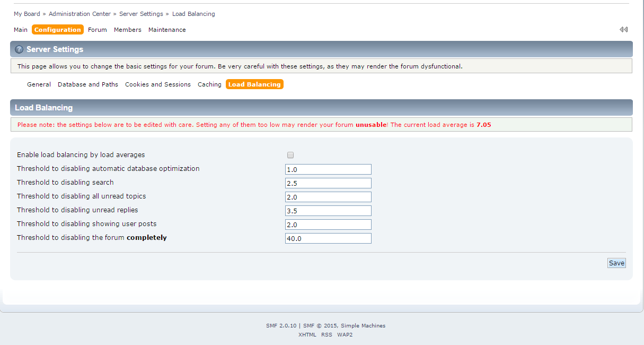Screen dimensions: 644x345
Task: Switch to the Caching settings tab
Action: click(209, 84)
